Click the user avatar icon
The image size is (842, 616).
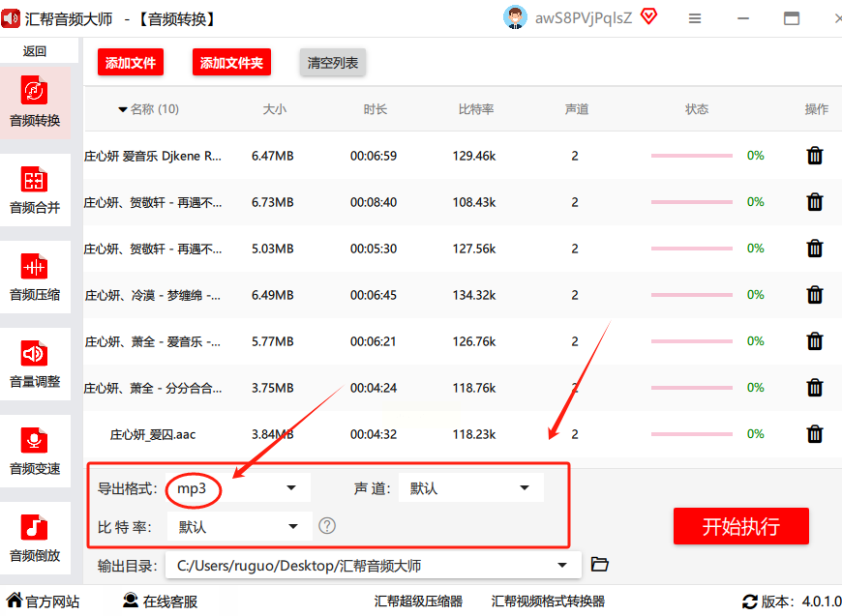(x=515, y=17)
